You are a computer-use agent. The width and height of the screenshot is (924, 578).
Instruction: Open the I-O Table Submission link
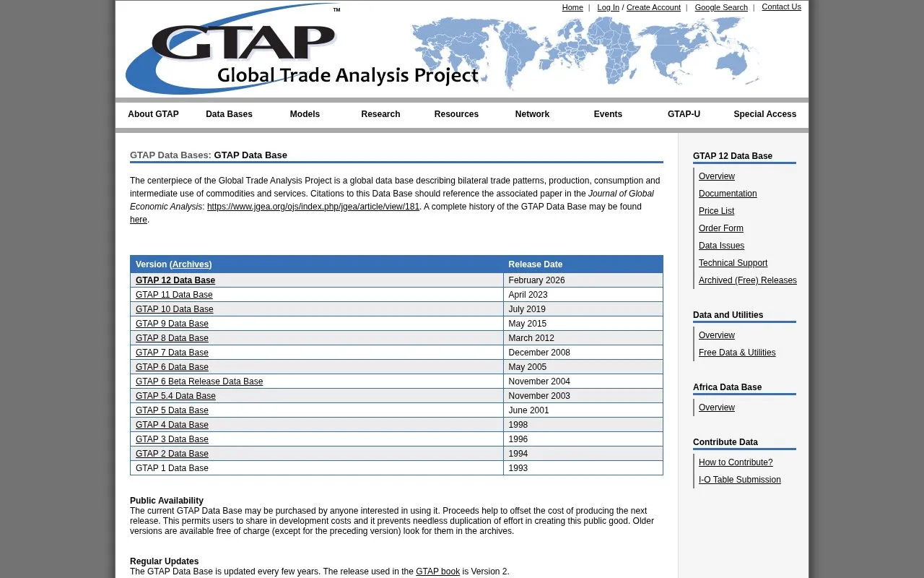click(740, 480)
